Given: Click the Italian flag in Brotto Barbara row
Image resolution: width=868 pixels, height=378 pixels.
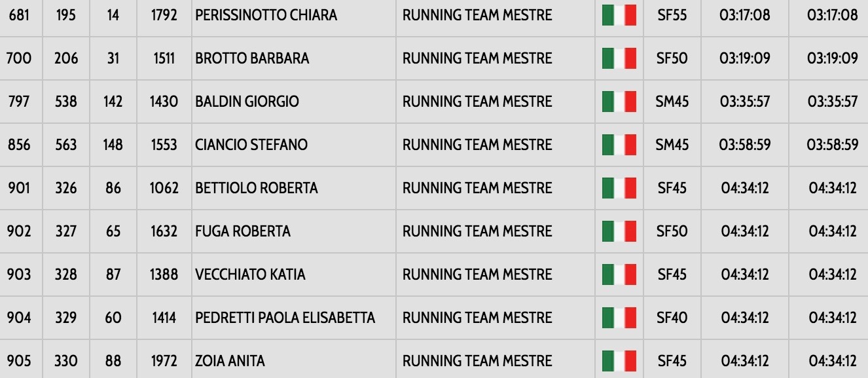Looking at the screenshot, I should 619,58.
